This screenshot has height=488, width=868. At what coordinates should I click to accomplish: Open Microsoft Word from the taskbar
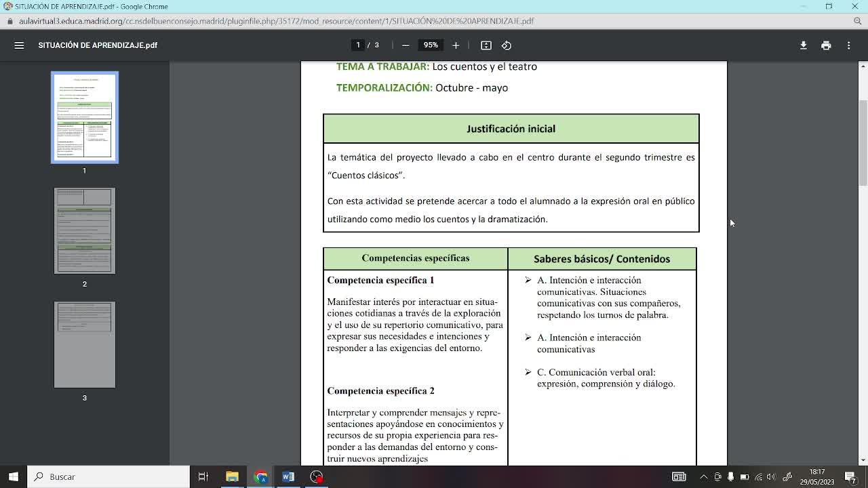[288, 476]
